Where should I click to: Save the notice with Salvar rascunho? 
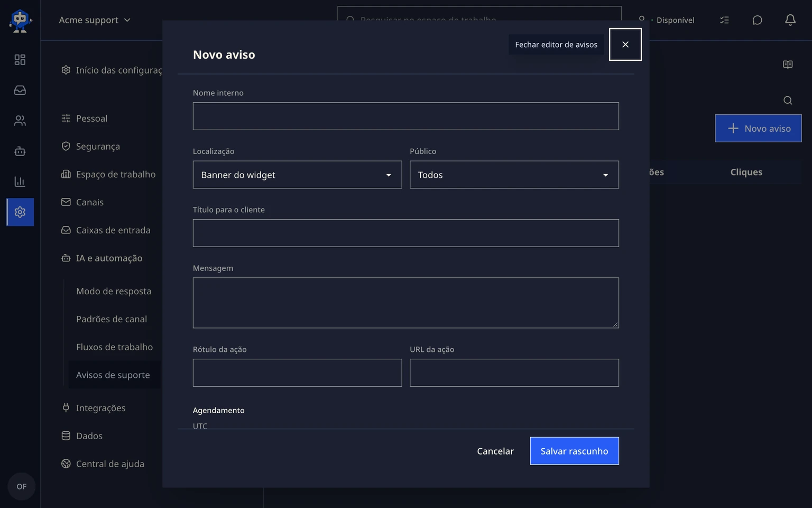pos(574,451)
